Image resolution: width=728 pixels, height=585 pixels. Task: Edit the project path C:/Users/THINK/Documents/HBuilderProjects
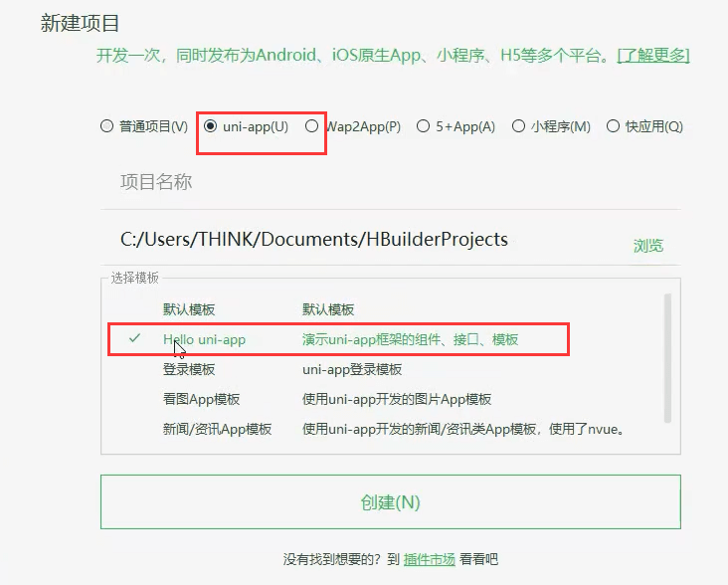coord(314,239)
